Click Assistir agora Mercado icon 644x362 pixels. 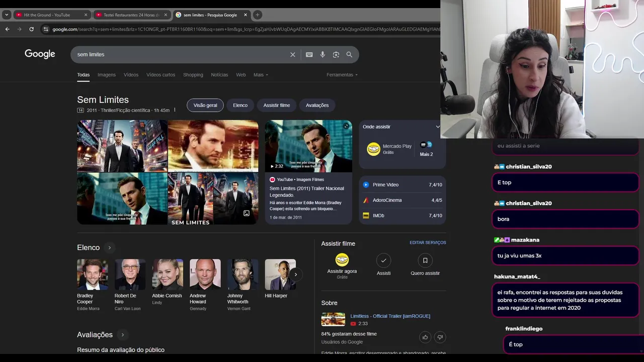(x=342, y=259)
